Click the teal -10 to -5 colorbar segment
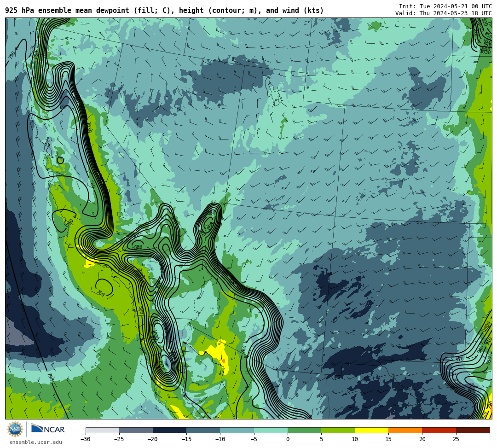The image size is (497, 448). coord(237,430)
